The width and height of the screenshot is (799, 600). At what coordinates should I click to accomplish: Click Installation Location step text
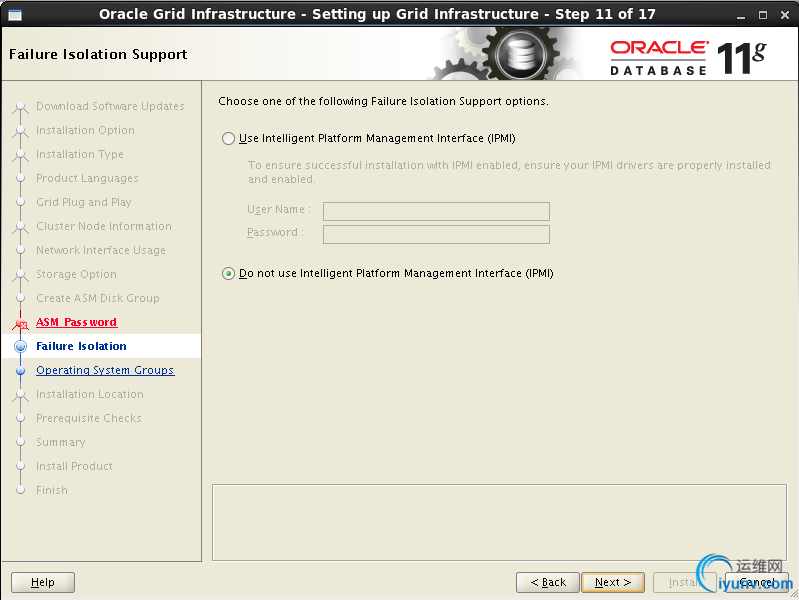tap(90, 394)
